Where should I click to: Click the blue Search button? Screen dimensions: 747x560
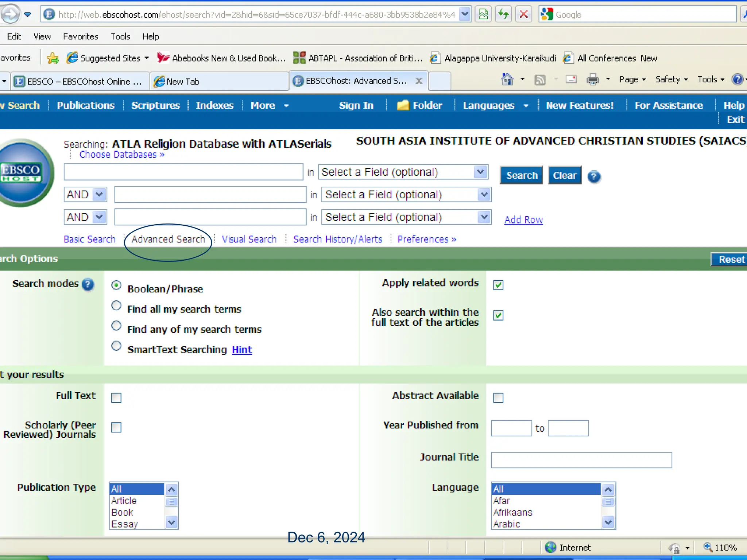(522, 175)
